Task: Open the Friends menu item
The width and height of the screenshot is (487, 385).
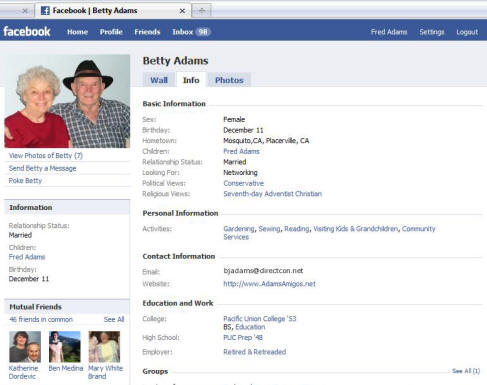Action: pyautogui.click(x=147, y=32)
